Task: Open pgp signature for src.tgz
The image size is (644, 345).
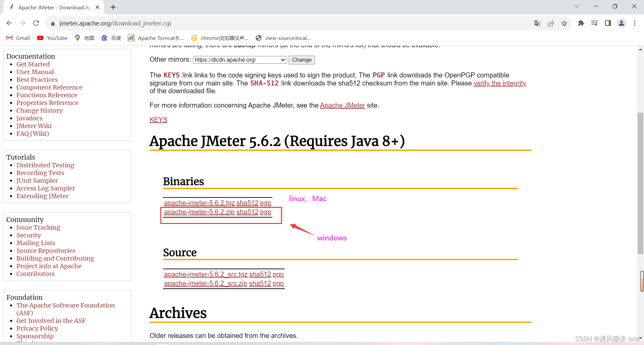Action: [x=278, y=274]
